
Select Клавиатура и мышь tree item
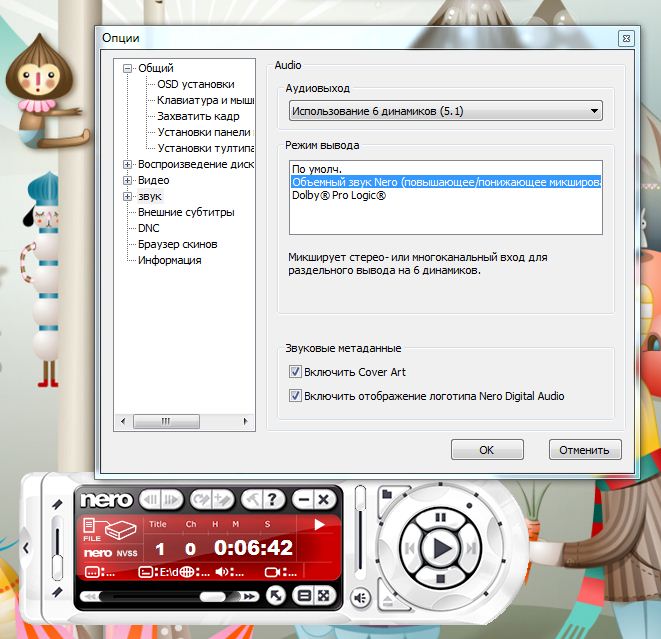(x=205, y=100)
